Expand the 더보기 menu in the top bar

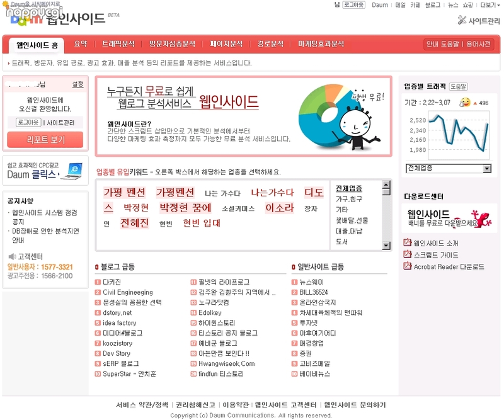pos(490,5)
